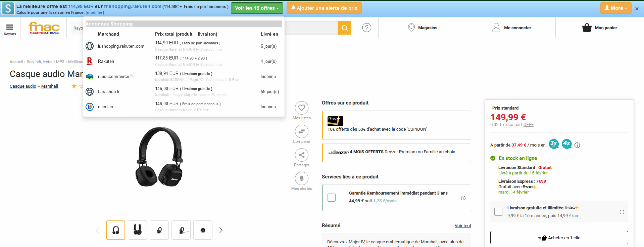This screenshot has height=247, width=644.
Task: Open fr.shopping.rakuten.com link in top bar
Action: click(x=133, y=6)
